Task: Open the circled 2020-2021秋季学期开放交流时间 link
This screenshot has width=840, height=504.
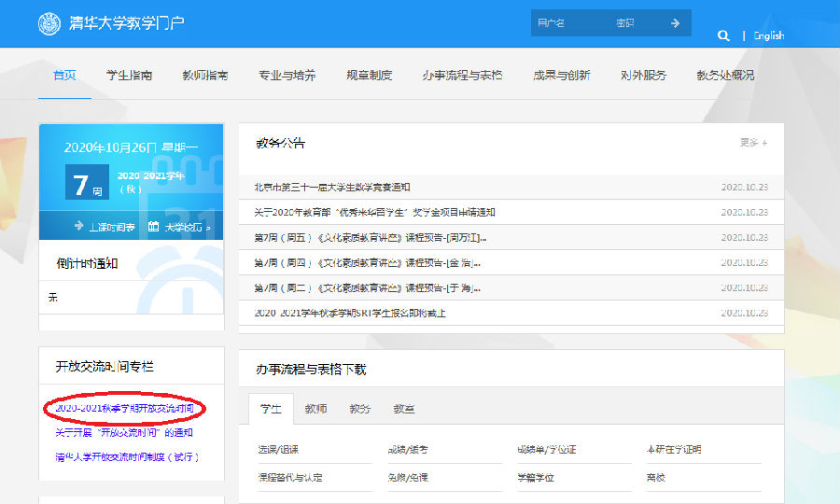Action: pyautogui.click(x=123, y=409)
